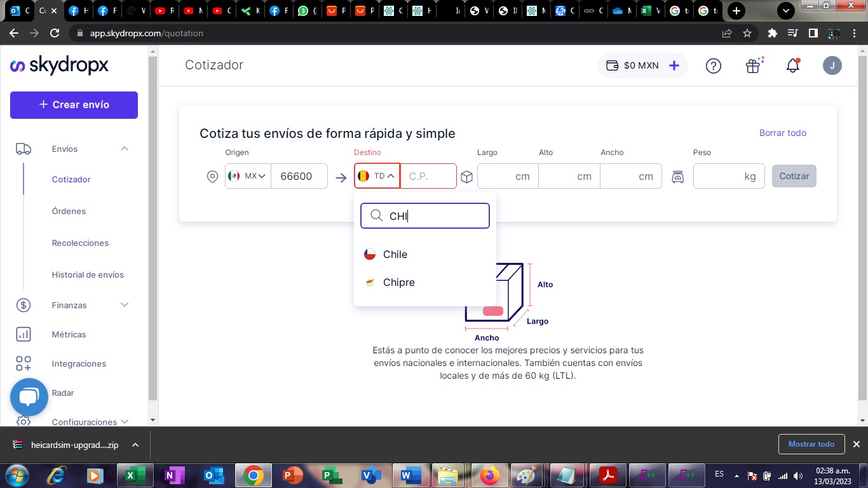Click the destination C.P. field
The image size is (868, 488).
[428, 176]
